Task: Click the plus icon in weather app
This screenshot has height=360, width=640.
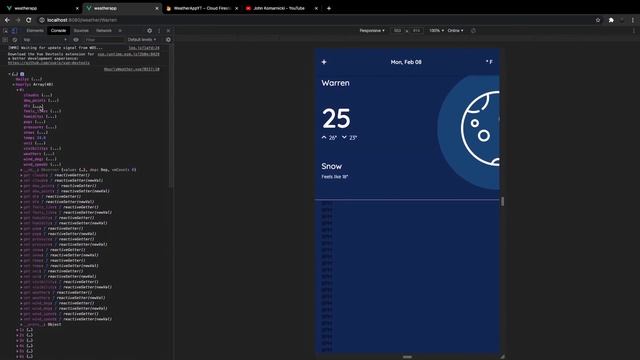Action: pyautogui.click(x=324, y=62)
